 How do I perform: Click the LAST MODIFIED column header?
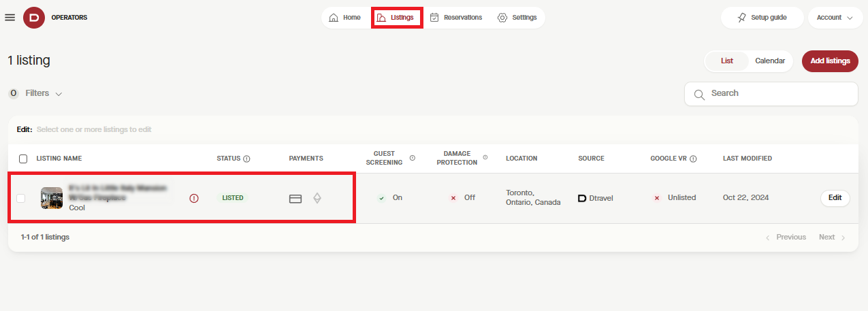[748, 159]
